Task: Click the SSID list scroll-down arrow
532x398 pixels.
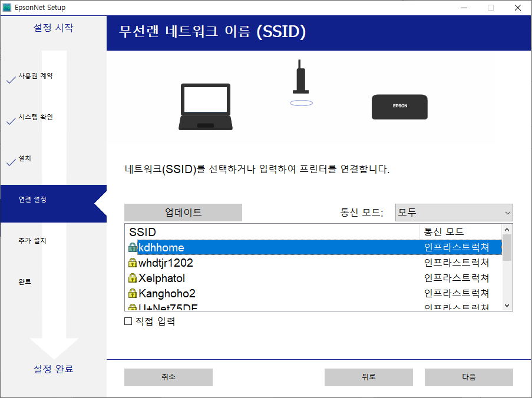Action: tap(507, 306)
